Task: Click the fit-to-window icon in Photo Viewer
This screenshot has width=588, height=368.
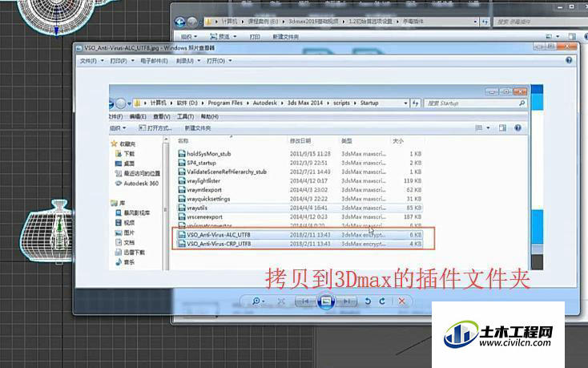Action: point(282,301)
